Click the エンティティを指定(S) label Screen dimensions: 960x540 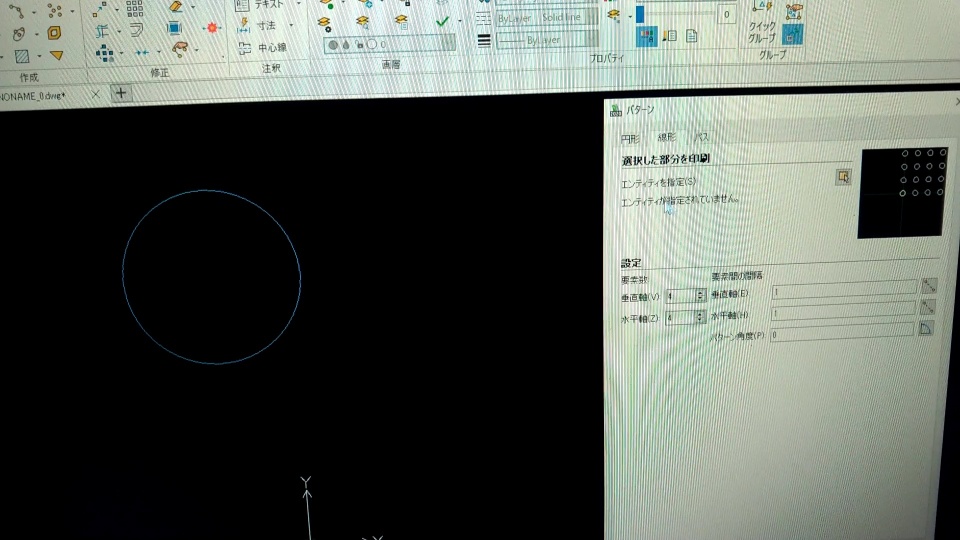658,182
